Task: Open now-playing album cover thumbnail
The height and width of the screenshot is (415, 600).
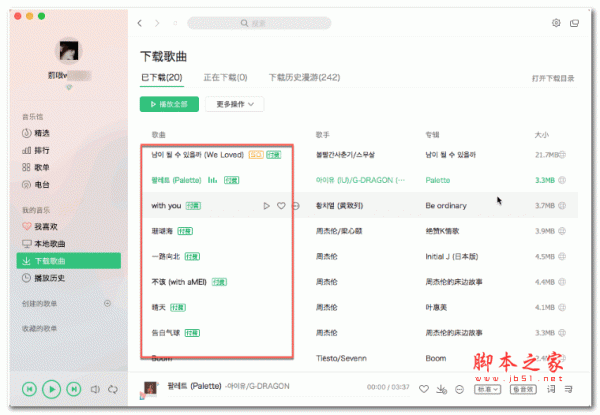Action: pos(150,388)
